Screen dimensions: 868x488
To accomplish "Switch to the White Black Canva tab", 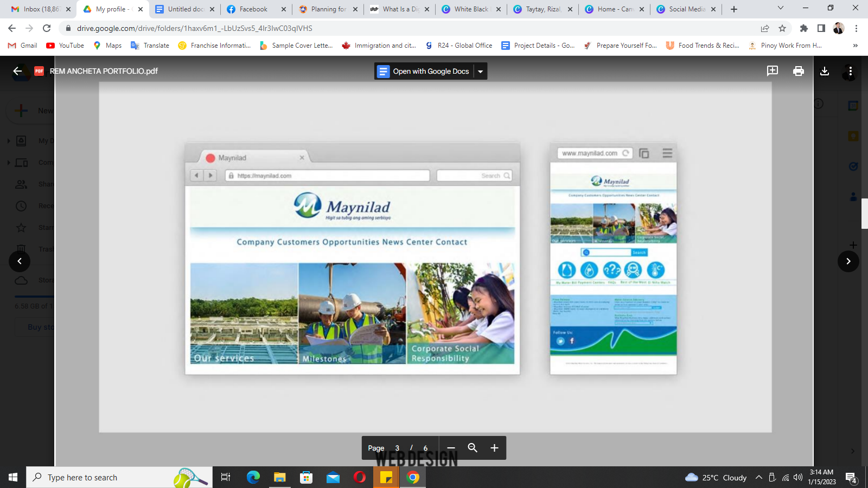I will pos(471,9).
